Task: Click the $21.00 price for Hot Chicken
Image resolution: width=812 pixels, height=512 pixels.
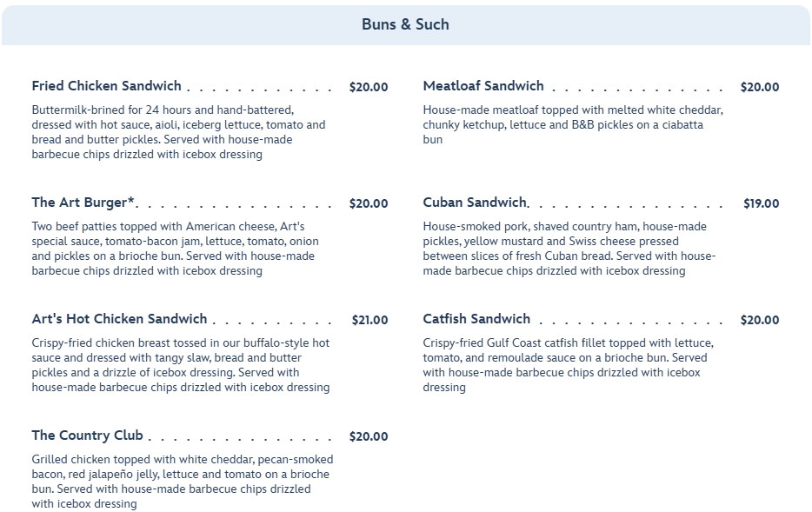Action: point(369,320)
